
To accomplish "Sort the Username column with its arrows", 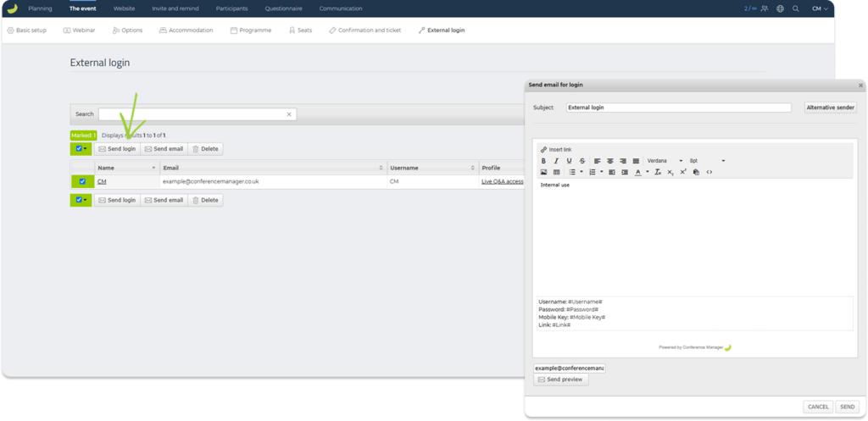I will tap(473, 168).
